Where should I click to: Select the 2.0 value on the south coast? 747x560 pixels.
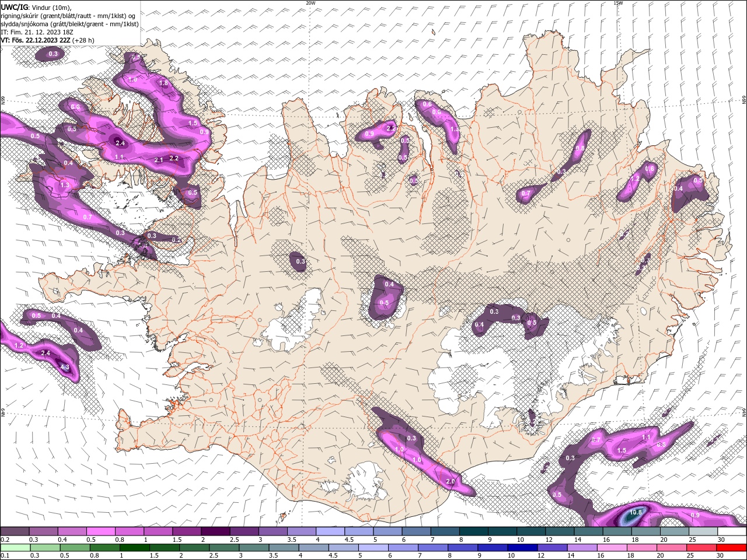click(450, 482)
